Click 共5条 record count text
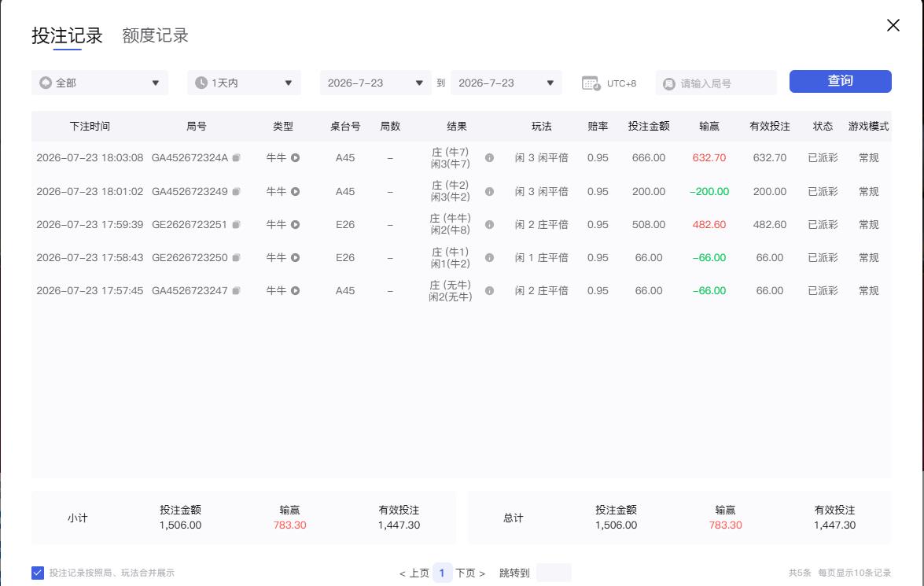Viewport: 924px width, 586px height. pyautogui.click(x=800, y=573)
